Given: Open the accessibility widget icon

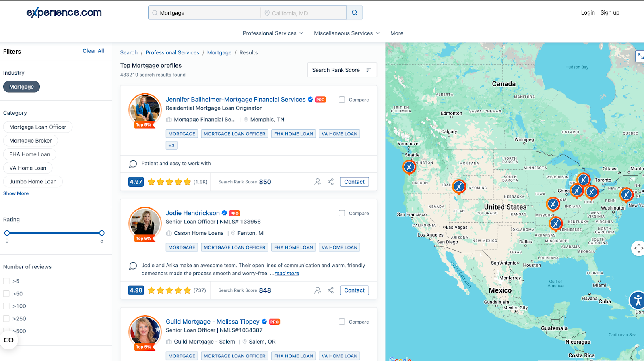Looking at the screenshot, I should click(637, 300).
